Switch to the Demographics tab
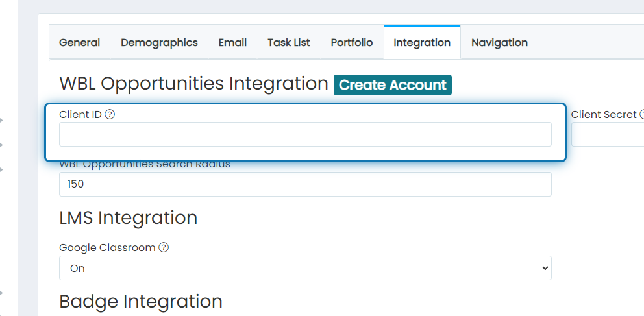Viewport: 644px width, 316px height. pyautogui.click(x=159, y=43)
